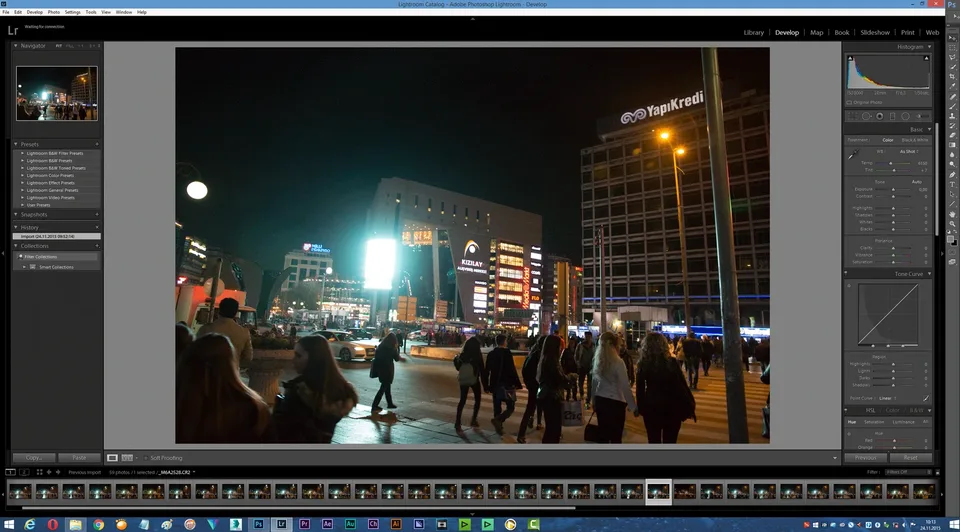Screen dimensions: 960x532
Task: Open the filmstrip Filters Off dropdown
Action: click(x=906, y=472)
